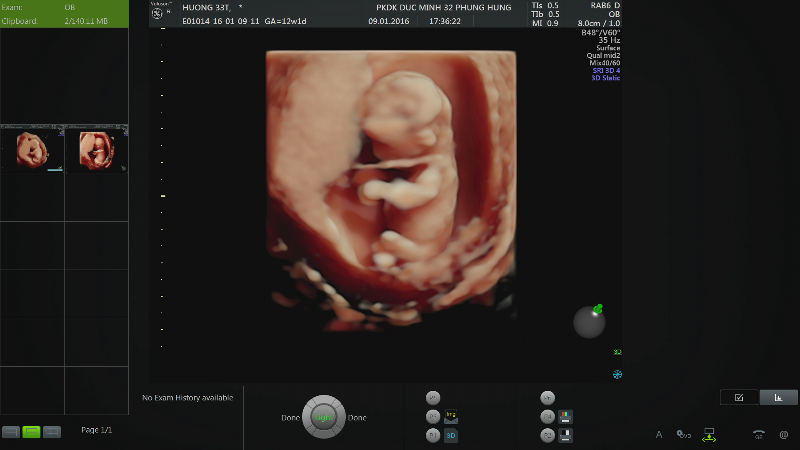The height and width of the screenshot is (450, 800).
Task: Click the 3D icon next to P1
Action: 451,436
